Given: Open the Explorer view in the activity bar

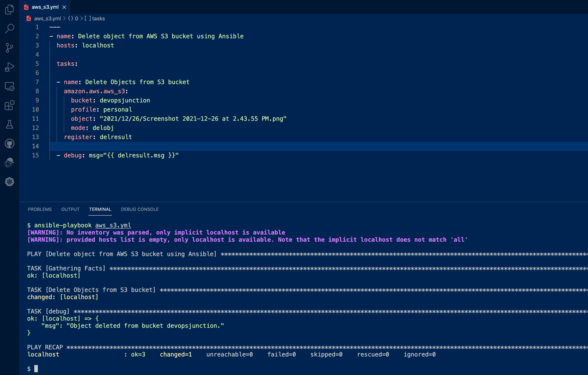Looking at the screenshot, I should coord(9,9).
